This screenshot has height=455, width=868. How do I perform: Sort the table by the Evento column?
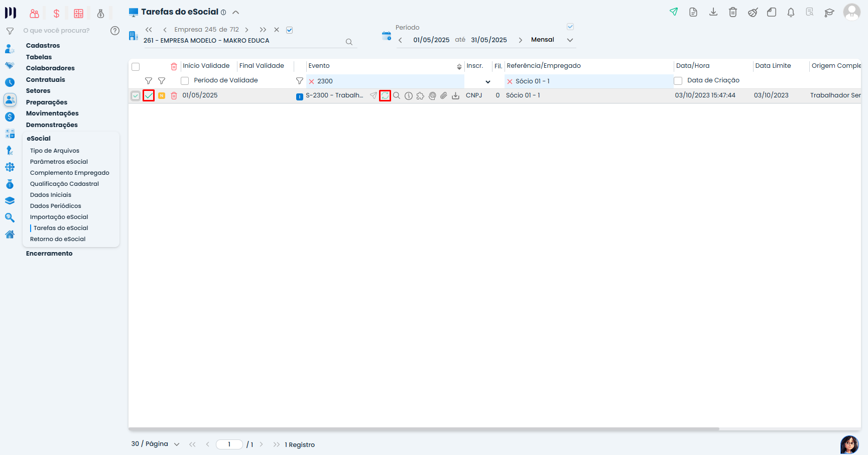[459, 67]
